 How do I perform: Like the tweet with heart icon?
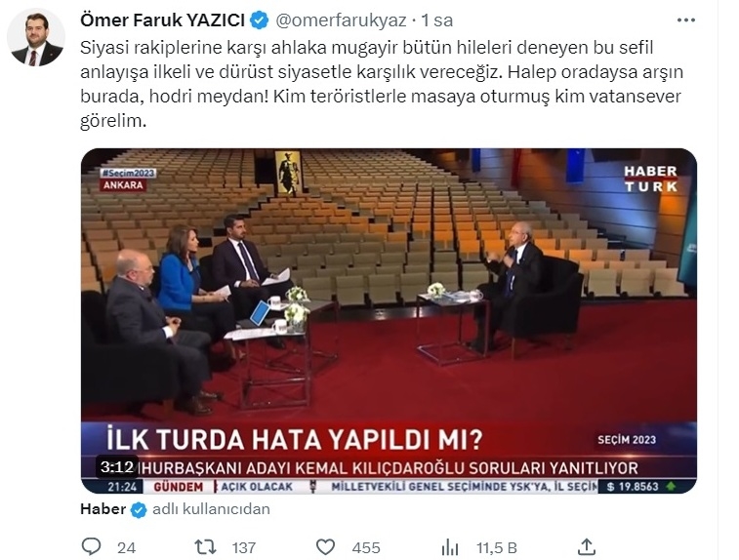tap(325, 546)
